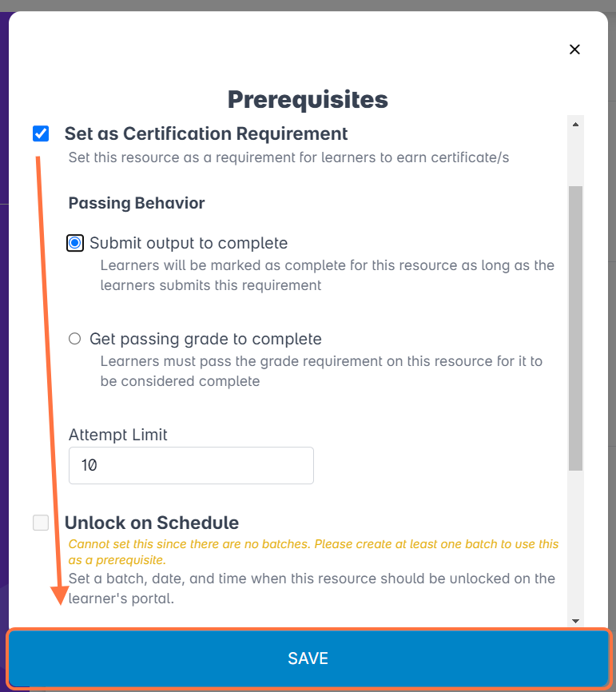Click the Attempt Limit field label
This screenshot has width=616, height=692.
click(118, 435)
